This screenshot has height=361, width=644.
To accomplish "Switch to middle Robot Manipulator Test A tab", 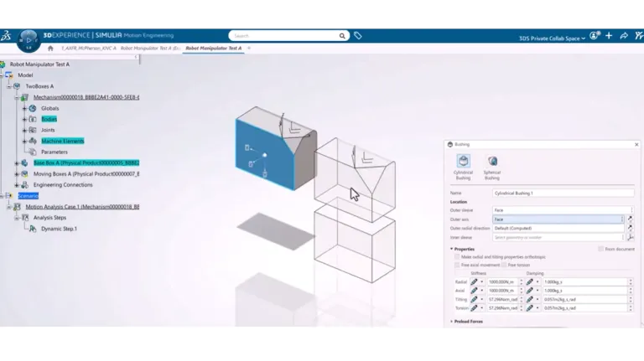I will click(x=150, y=49).
